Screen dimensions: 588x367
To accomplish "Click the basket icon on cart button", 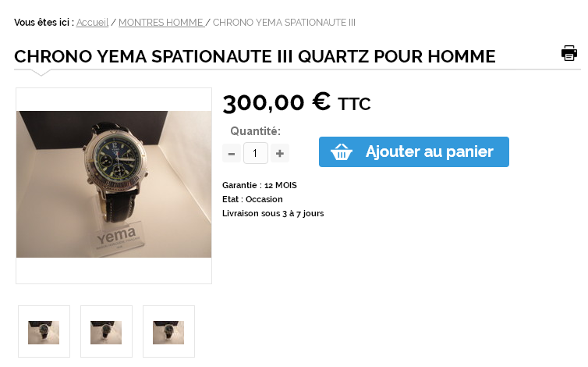I will point(342,152).
